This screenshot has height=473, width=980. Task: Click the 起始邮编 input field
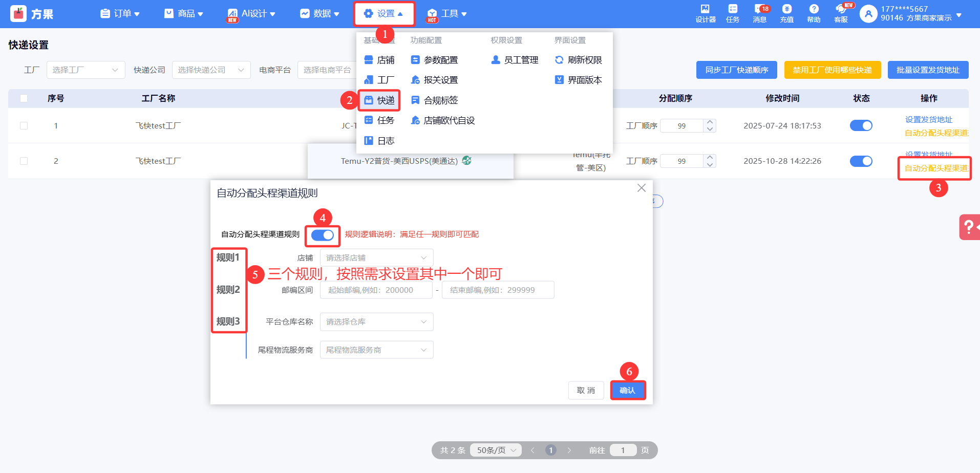376,290
